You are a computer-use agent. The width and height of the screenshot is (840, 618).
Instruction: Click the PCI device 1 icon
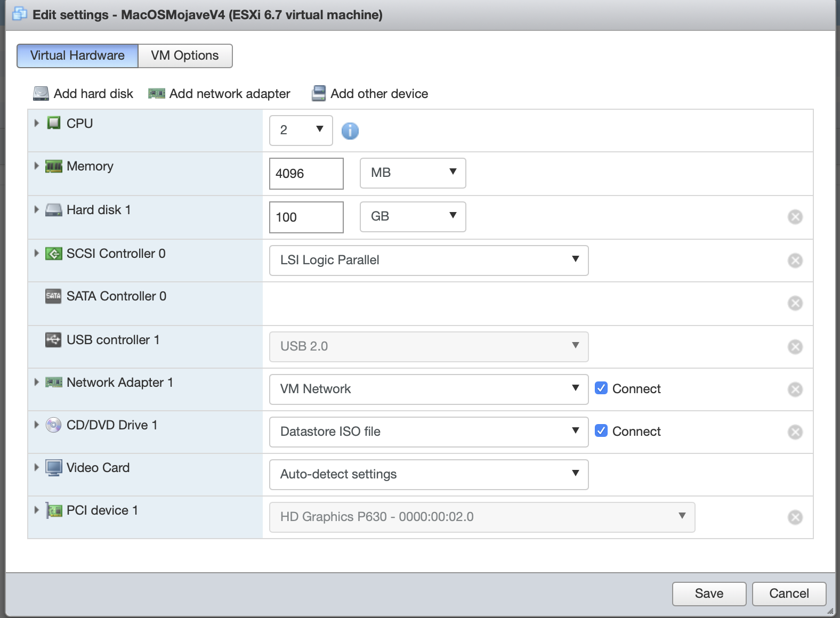(54, 510)
